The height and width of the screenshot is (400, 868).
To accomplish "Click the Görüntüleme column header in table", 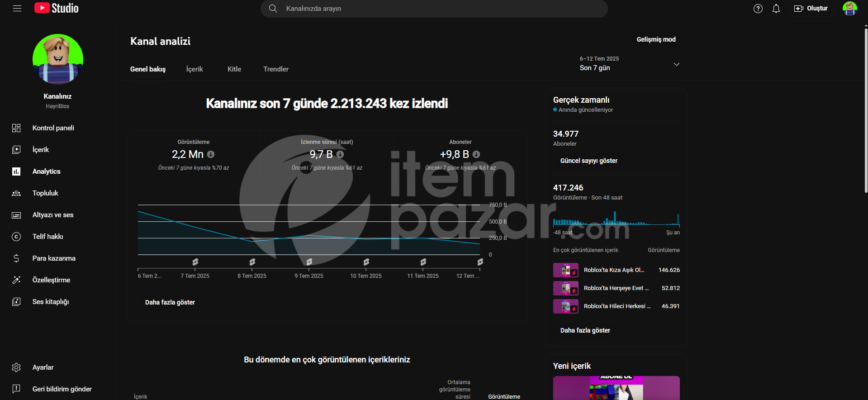I will pyautogui.click(x=504, y=396).
